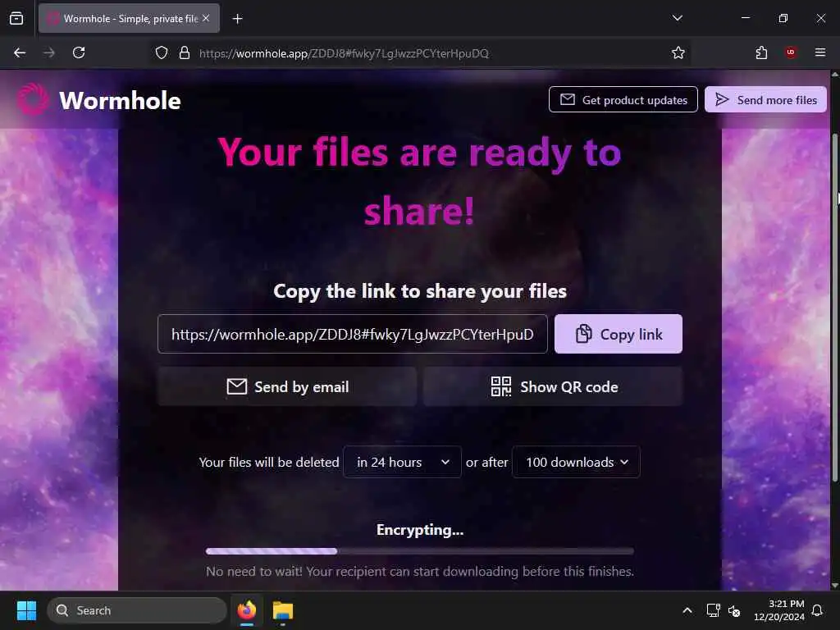Click 'Copy the link to share your files' heading
This screenshot has height=630, width=840.
coord(420,291)
